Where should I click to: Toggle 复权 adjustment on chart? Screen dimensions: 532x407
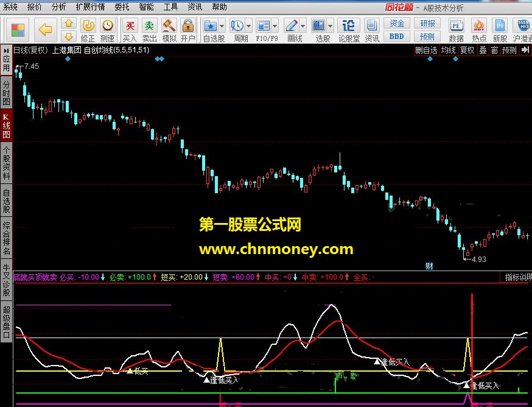point(467,50)
